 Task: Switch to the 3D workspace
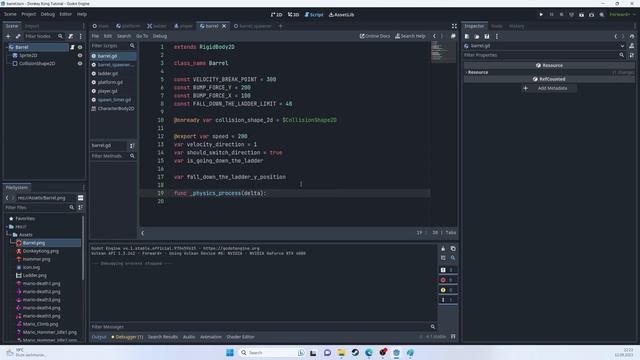293,15
